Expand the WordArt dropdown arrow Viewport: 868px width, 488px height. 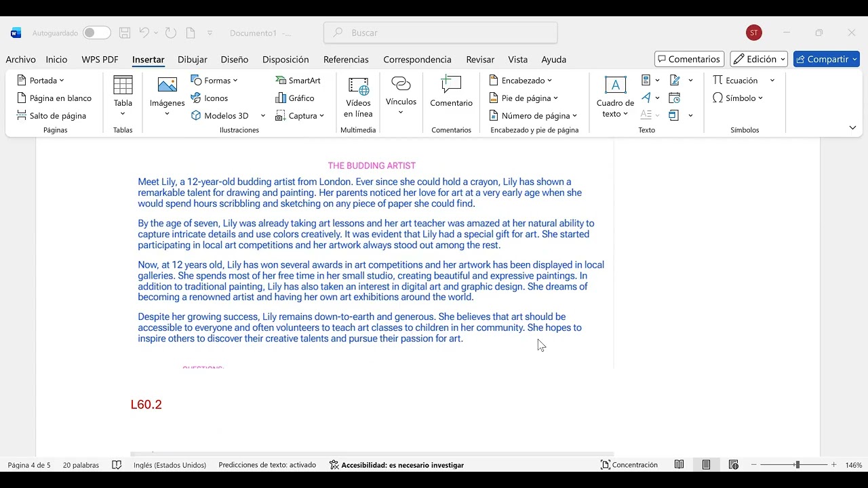coord(658,98)
